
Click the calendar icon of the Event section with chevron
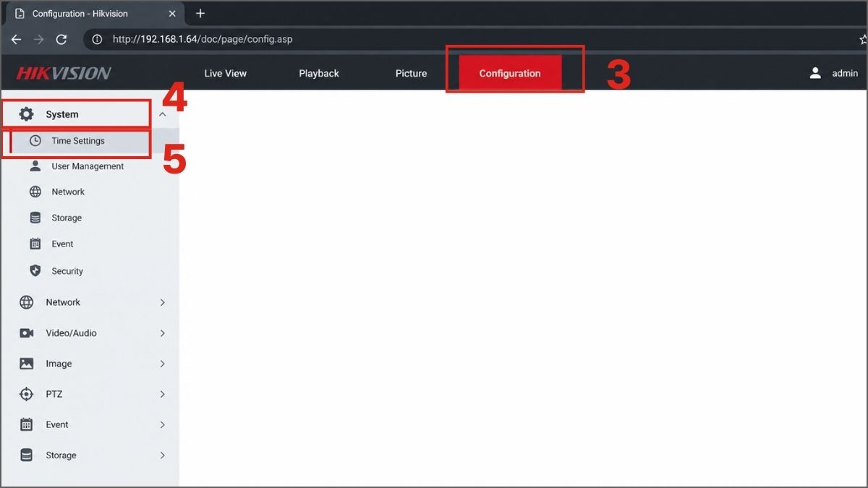click(27, 425)
